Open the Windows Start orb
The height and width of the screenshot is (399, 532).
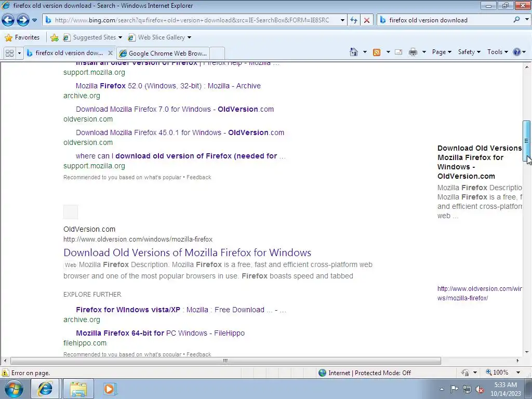pyautogui.click(x=14, y=389)
